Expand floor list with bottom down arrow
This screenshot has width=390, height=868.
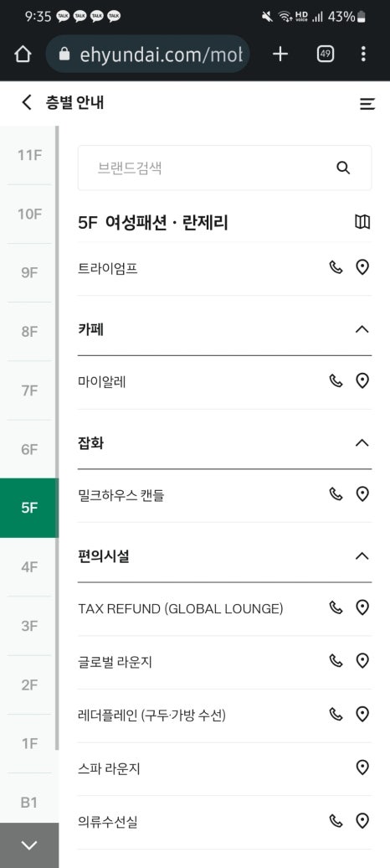coord(28,845)
